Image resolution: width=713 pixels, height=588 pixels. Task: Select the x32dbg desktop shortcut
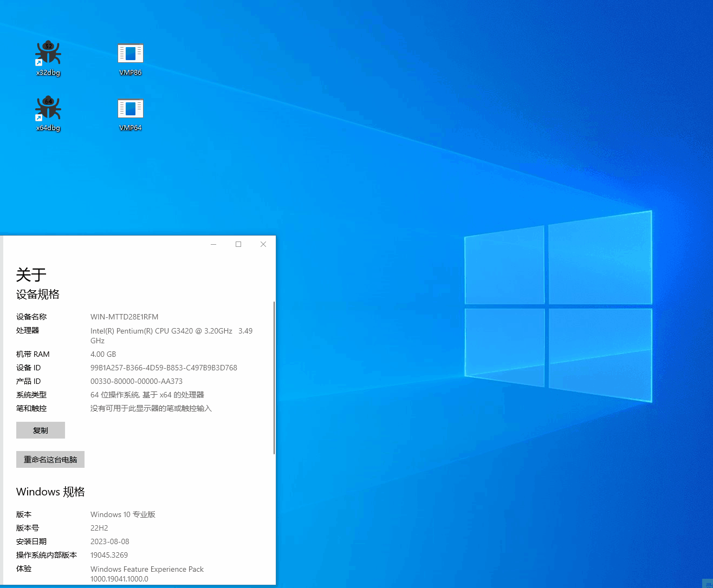click(48, 58)
